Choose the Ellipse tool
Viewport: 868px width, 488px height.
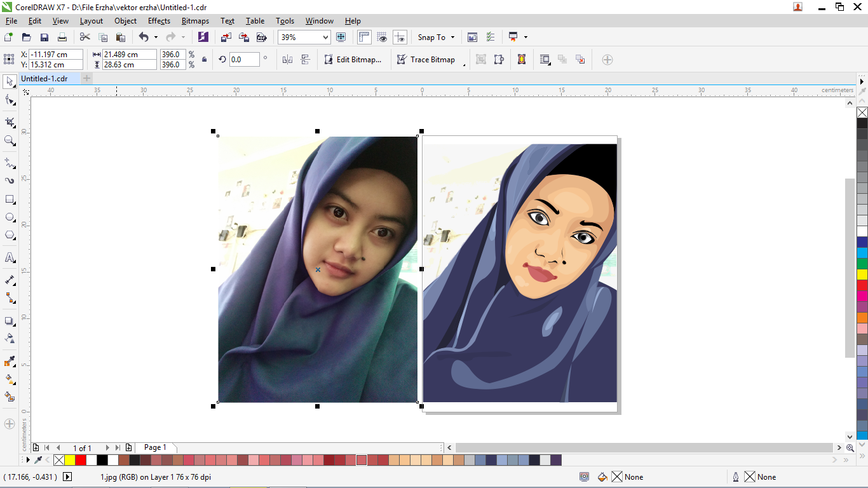[10, 217]
